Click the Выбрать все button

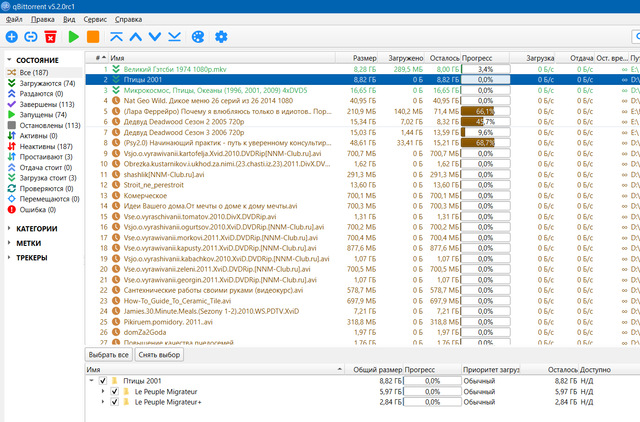109,355
